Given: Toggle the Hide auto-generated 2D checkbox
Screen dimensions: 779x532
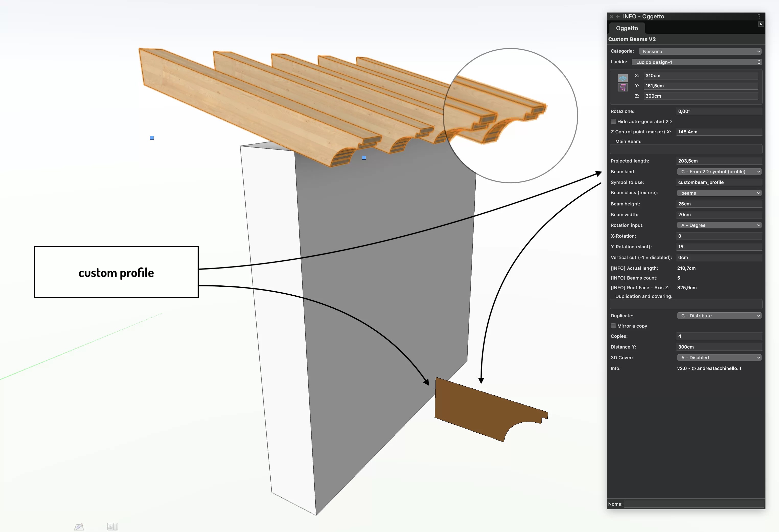Looking at the screenshot, I should coord(613,121).
